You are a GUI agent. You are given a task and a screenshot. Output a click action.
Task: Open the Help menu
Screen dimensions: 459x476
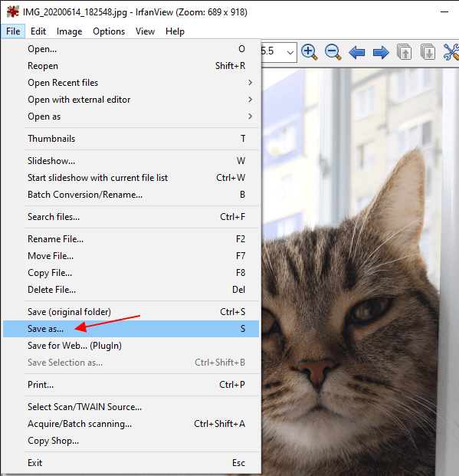pos(175,31)
